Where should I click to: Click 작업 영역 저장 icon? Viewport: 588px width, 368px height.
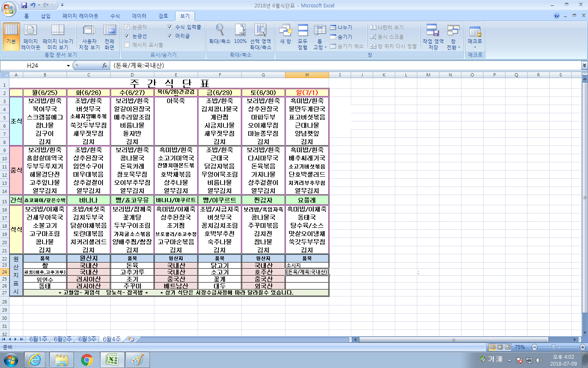(x=433, y=37)
